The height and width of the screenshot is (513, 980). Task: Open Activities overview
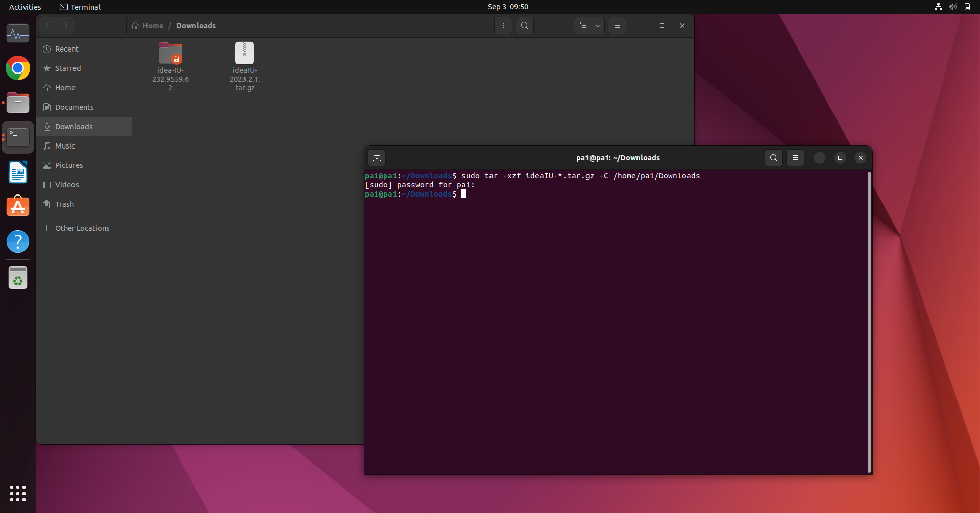click(25, 7)
